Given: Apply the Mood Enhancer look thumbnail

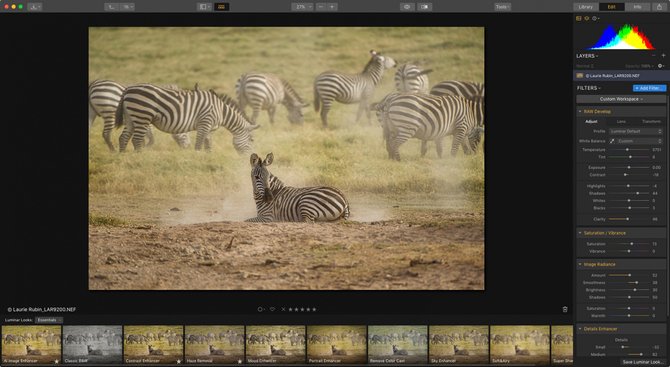Looking at the screenshot, I should (x=276, y=345).
